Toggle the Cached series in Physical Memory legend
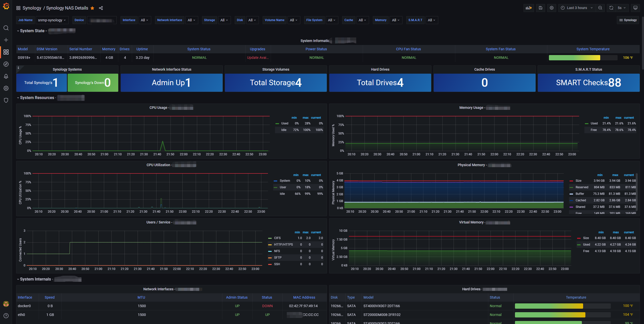Viewport: 644px width, 324px height. [x=581, y=200]
